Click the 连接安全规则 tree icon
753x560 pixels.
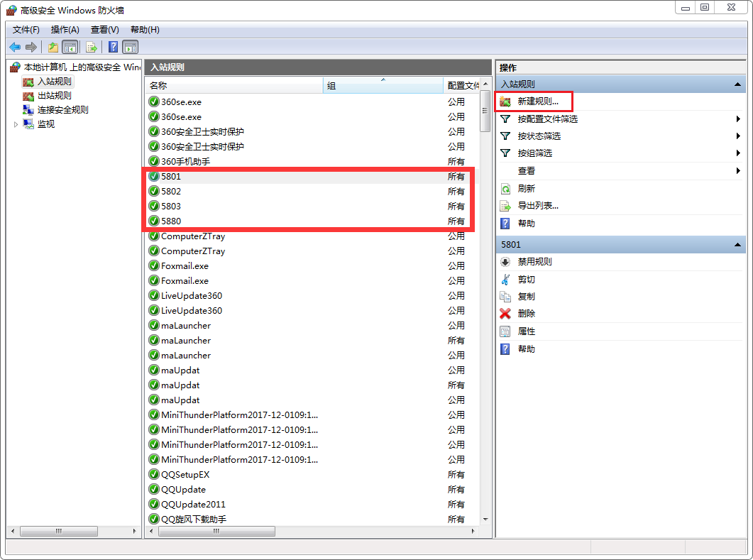click(28, 110)
